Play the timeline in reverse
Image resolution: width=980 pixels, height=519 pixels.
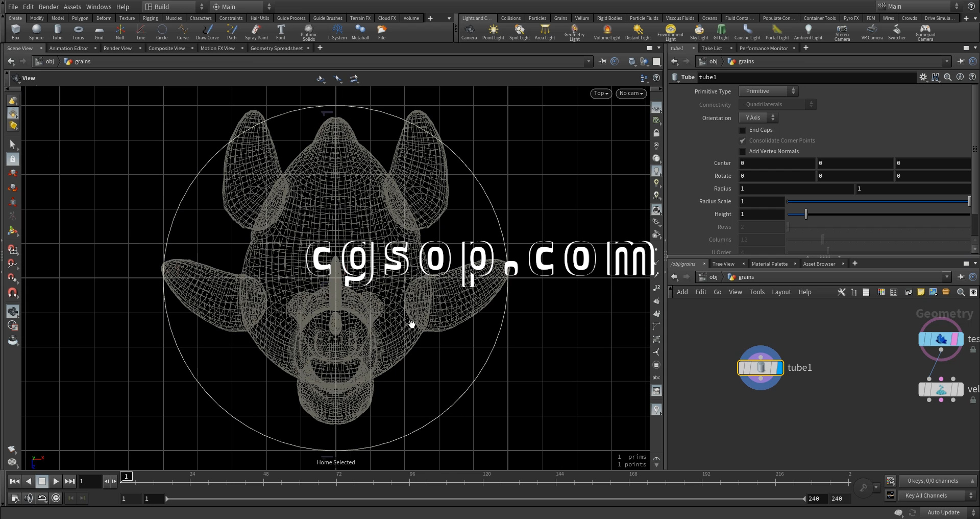[29, 481]
